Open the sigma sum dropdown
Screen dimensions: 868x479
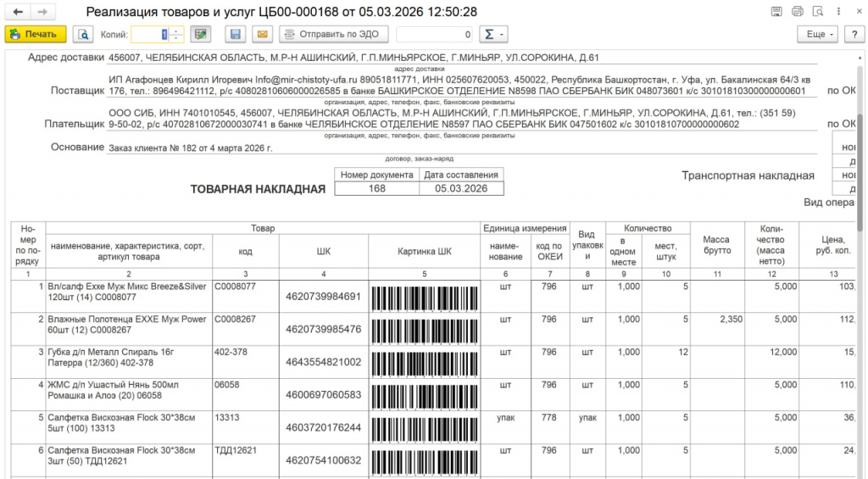[493, 34]
